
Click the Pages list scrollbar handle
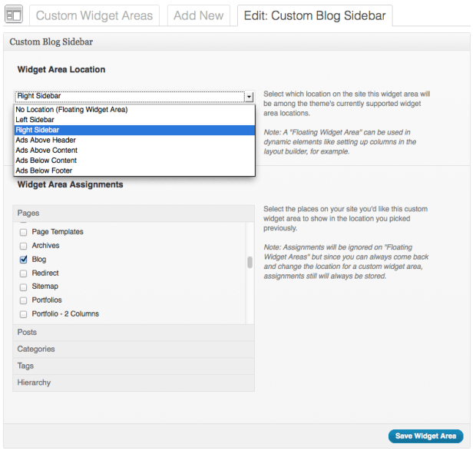tap(250, 262)
